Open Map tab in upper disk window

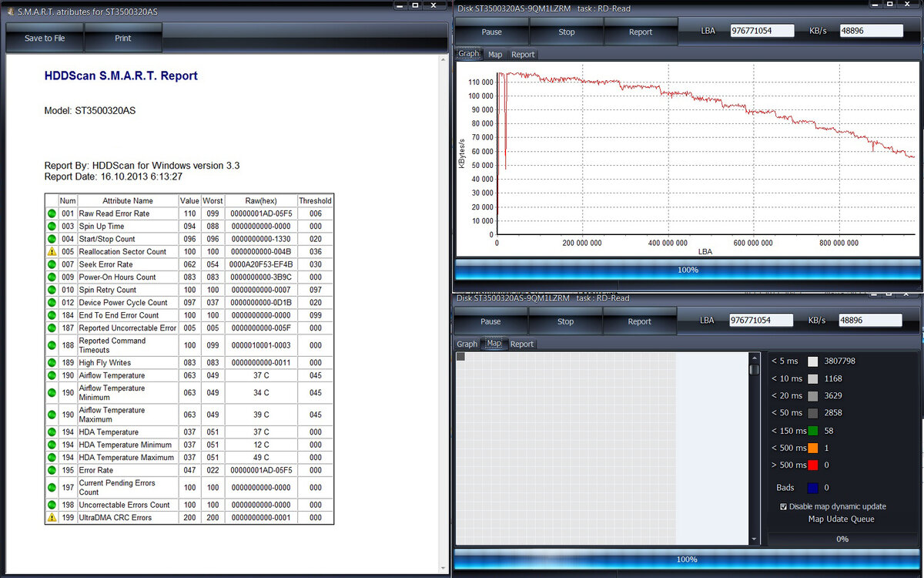click(495, 54)
